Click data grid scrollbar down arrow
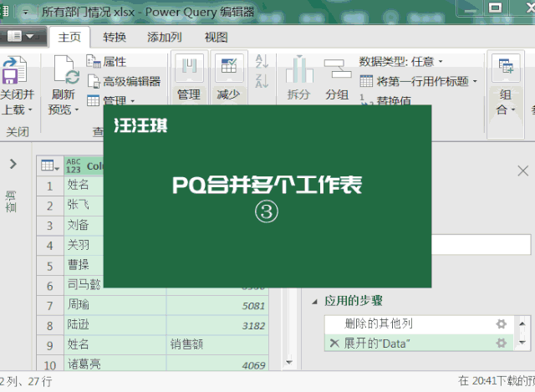The height and width of the screenshot is (392, 535). 289,362
